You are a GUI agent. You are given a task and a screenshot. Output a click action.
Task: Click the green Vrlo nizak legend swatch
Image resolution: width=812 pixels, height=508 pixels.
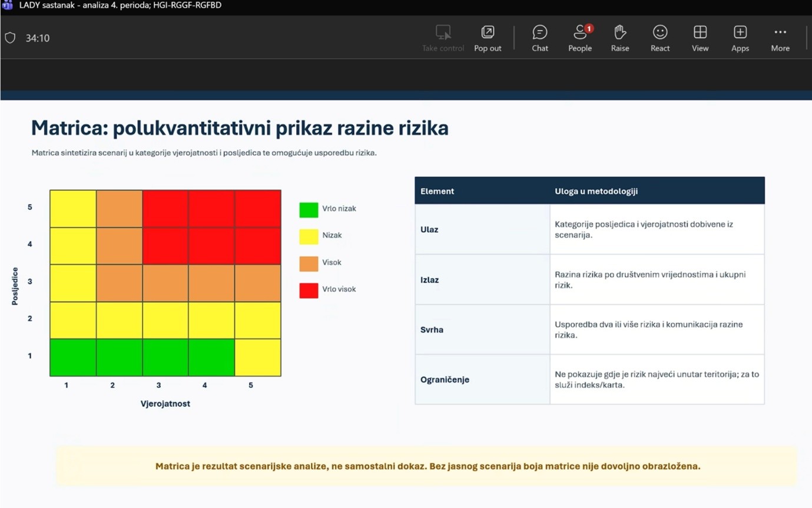point(309,209)
